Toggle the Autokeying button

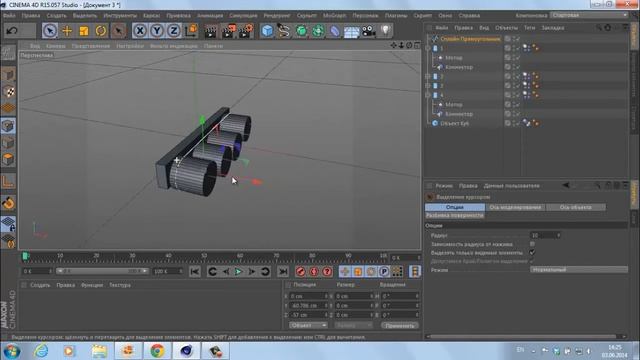coord(314,271)
